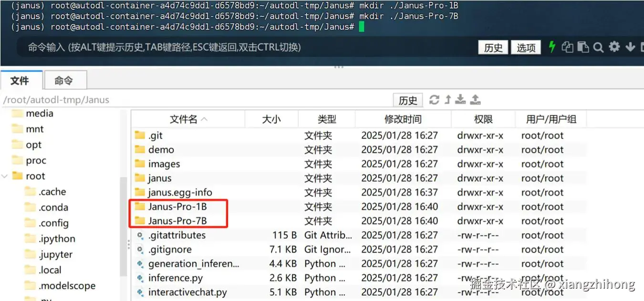Click the .gitignore file icon
The height and width of the screenshot is (301, 644).
click(140, 249)
